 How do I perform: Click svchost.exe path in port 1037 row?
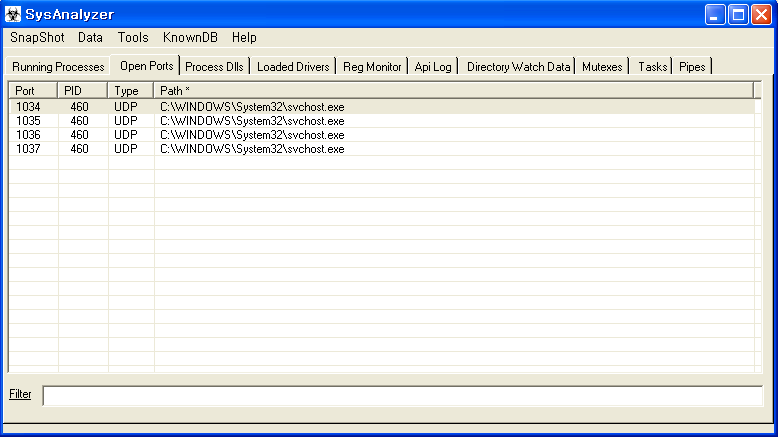[x=252, y=149]
